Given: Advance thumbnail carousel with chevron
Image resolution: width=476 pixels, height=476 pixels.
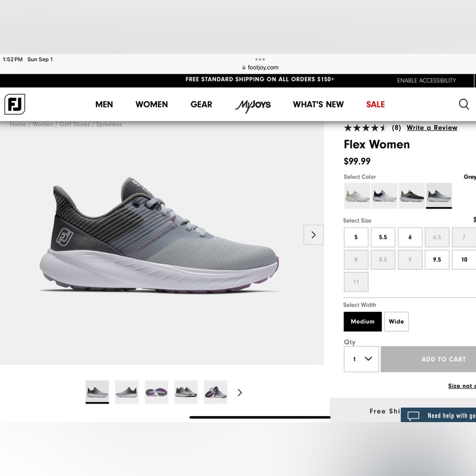Looking at the screenshot, I should (x=240, y=393).
